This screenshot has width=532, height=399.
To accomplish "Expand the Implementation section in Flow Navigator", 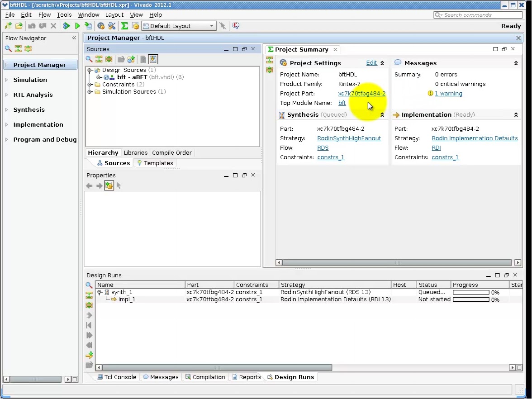I will (x=6, y=124).
